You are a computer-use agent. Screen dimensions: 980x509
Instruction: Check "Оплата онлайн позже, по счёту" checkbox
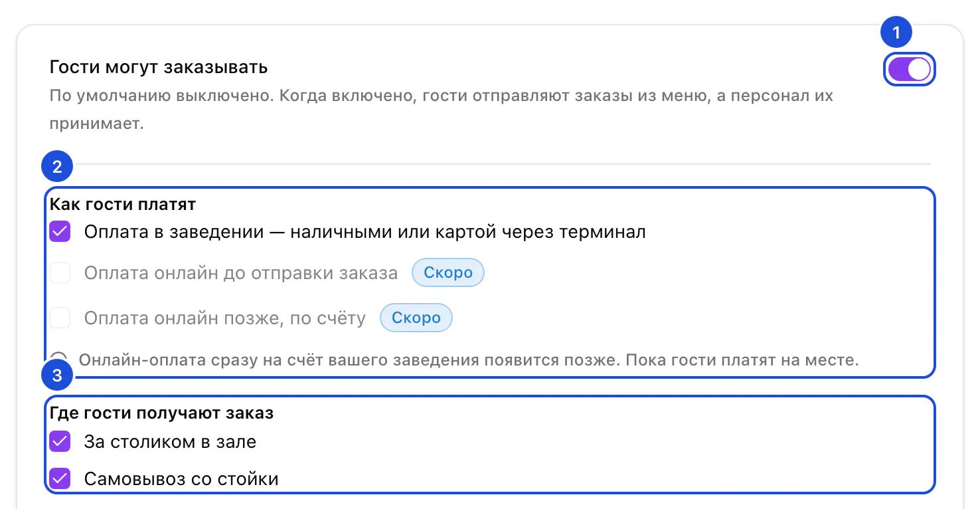tap(60, 318)
